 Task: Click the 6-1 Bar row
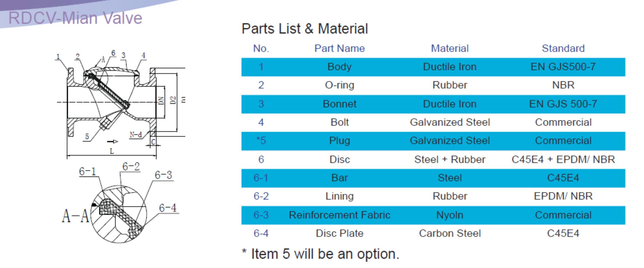point(433,178)
